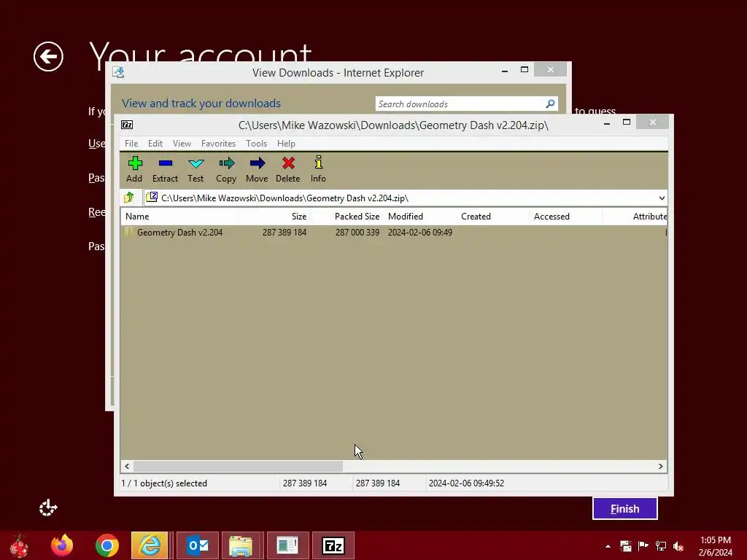
Task: Open the Edit menu
Action: pyautogui.click(x=155, y=144)
